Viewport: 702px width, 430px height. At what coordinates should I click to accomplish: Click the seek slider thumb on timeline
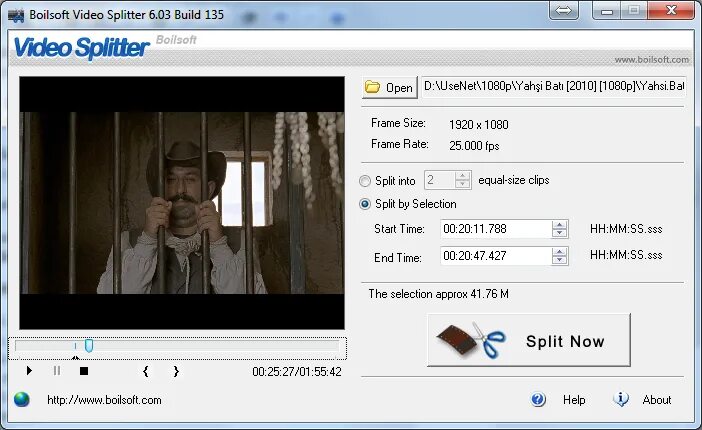click(89, 345)
